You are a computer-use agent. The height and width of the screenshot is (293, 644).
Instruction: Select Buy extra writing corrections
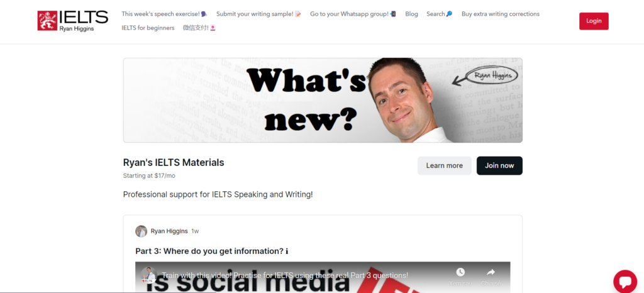500,14
